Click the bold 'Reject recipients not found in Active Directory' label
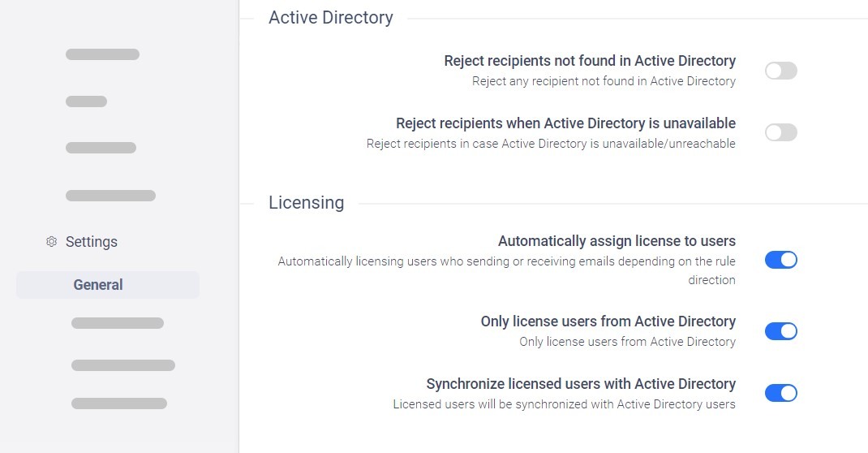The height and width of the screenshot is (453, 868). coord(590,61)
